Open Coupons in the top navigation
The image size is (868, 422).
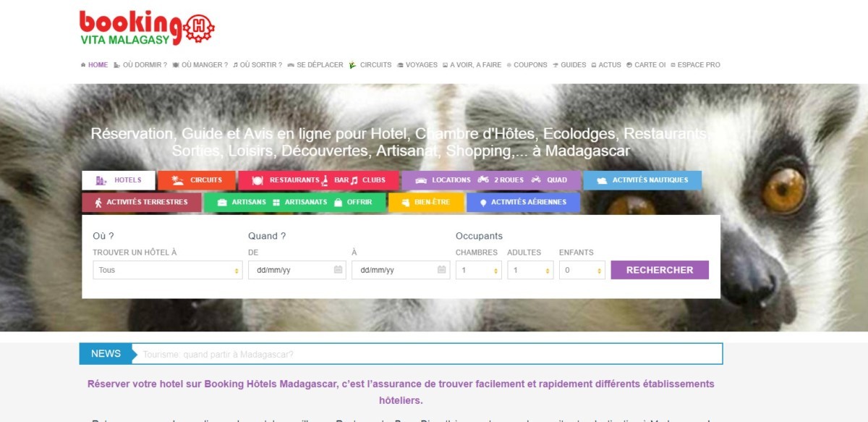click(527, 65)
